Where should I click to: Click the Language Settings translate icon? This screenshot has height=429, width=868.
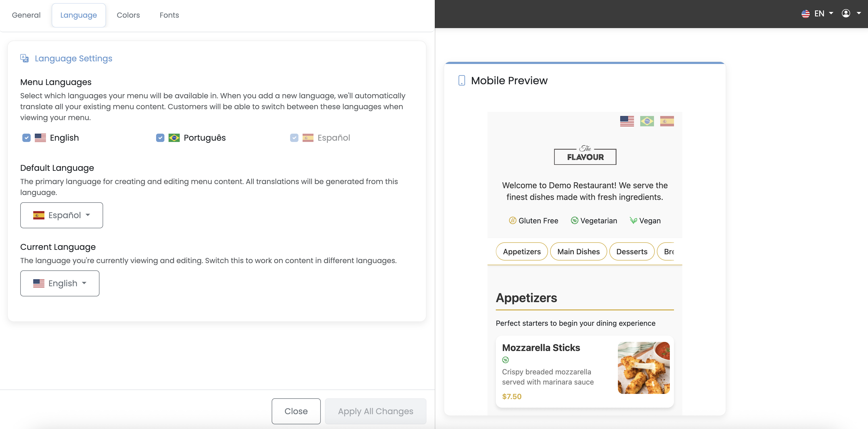[24, 58]
